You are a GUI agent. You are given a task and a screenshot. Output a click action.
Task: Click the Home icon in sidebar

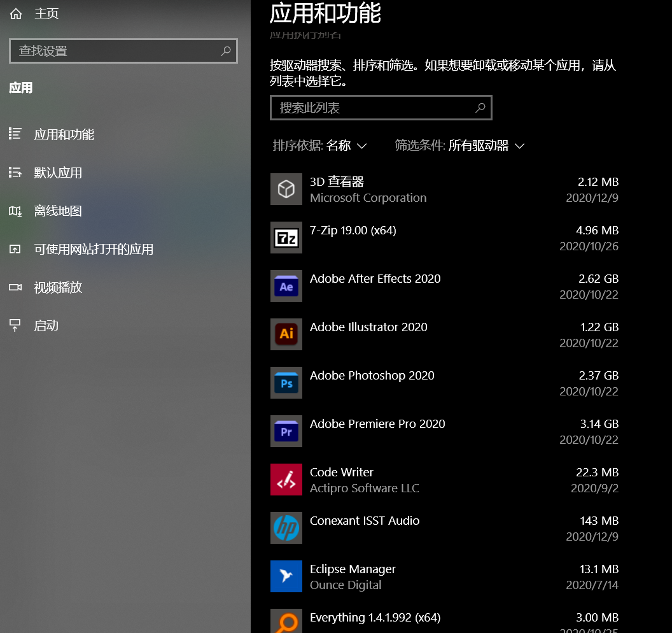pos(16,14)
